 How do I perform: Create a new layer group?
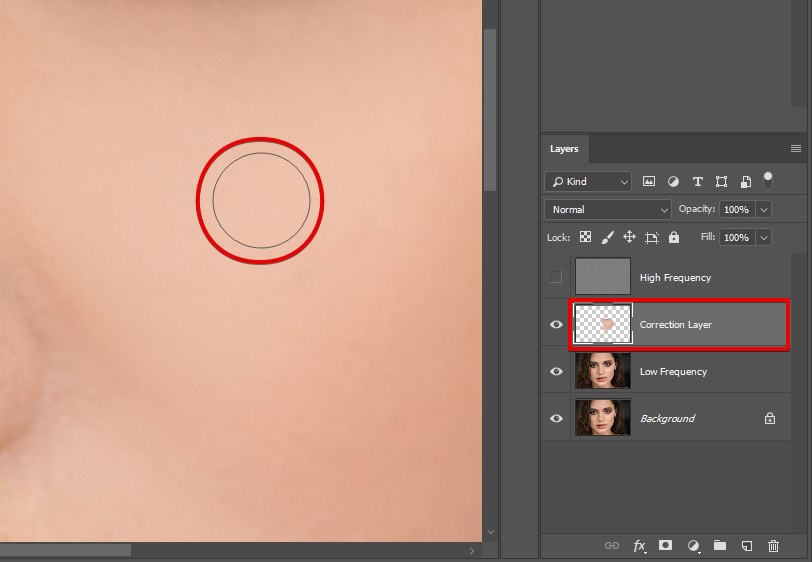[x=720, y=546]
